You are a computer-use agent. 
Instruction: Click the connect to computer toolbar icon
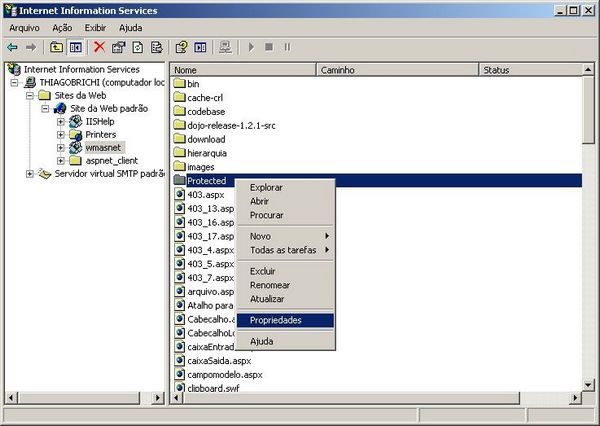pyautogui.click(x=225, y=47)
